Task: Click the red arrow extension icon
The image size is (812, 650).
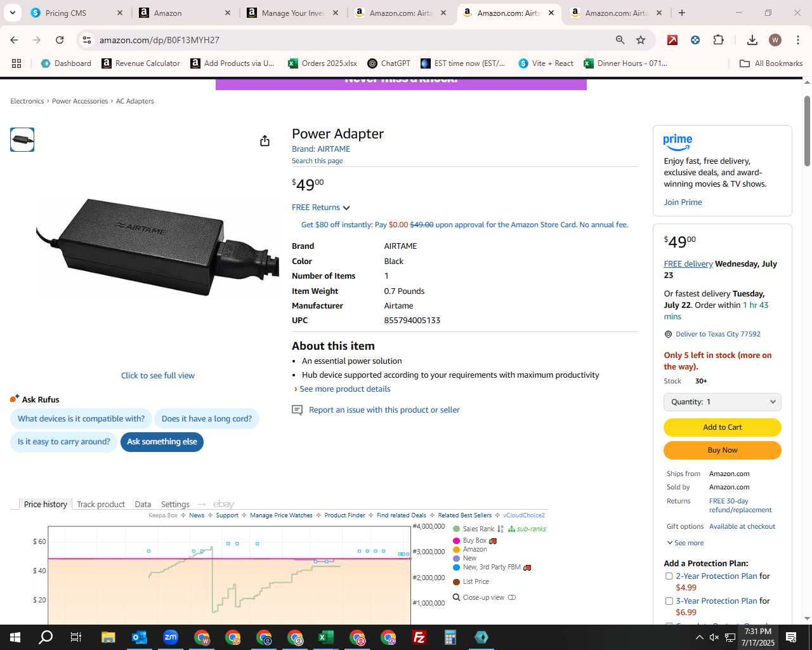Action: coord(672,40)
